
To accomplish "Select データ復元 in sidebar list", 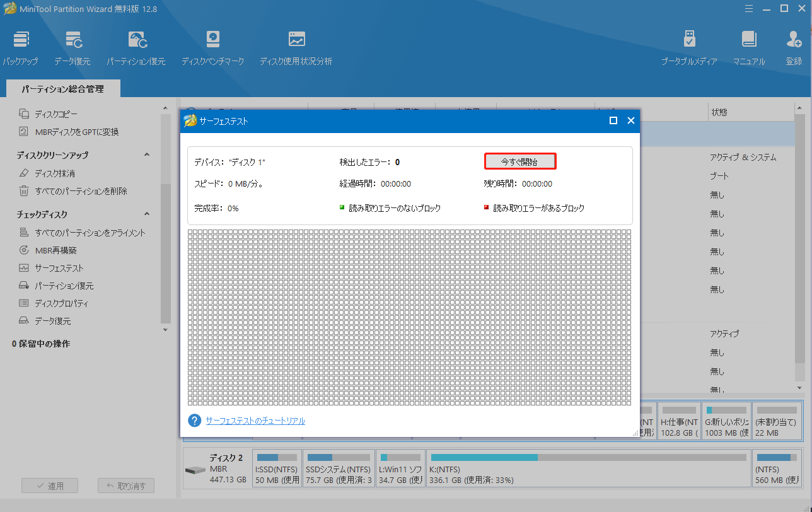I will click(x=45, y=321).
